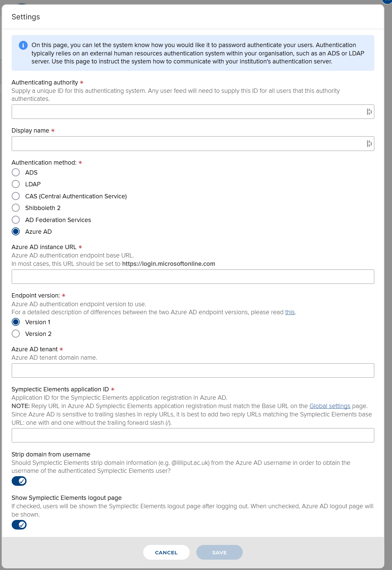
Task: Toggle Strip domain from username switch
Action: click(x=19, y=481)
